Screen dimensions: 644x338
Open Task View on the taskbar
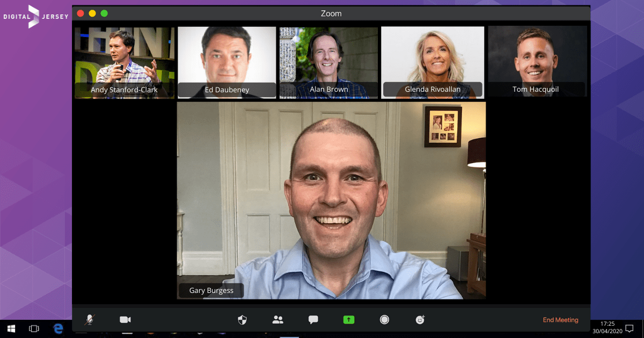34,328
